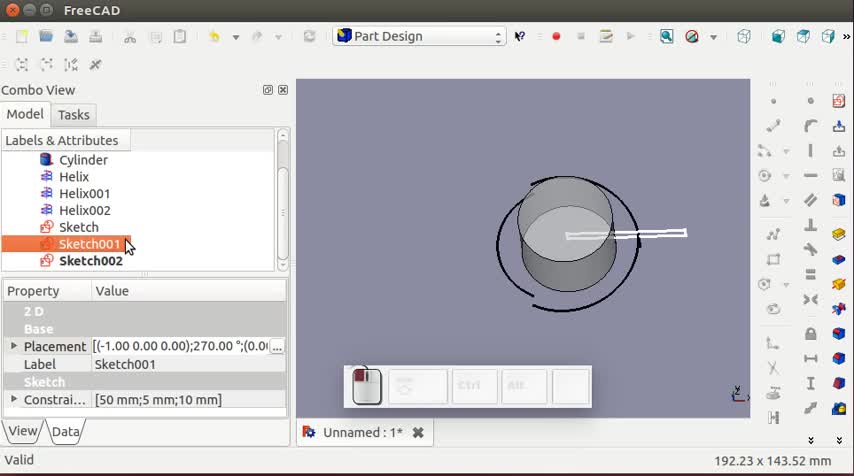854x476 pixels.
Task: Expand Part Design toolbar overflow chevron
Action: point(839,440)
